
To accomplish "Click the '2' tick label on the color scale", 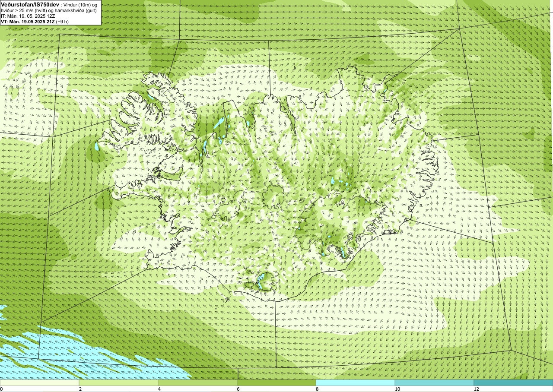I will pos(80,389).
